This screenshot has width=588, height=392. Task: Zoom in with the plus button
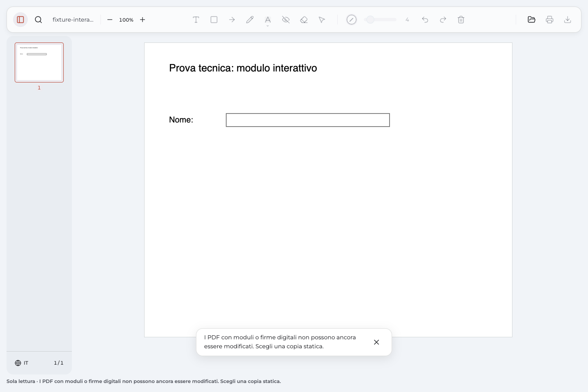point(143,20)
